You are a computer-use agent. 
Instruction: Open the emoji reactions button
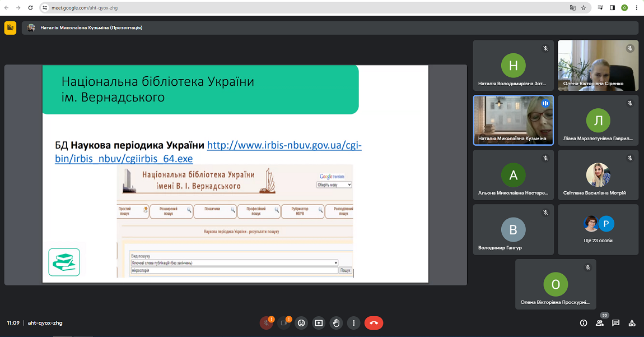click(x=301, y=323)
